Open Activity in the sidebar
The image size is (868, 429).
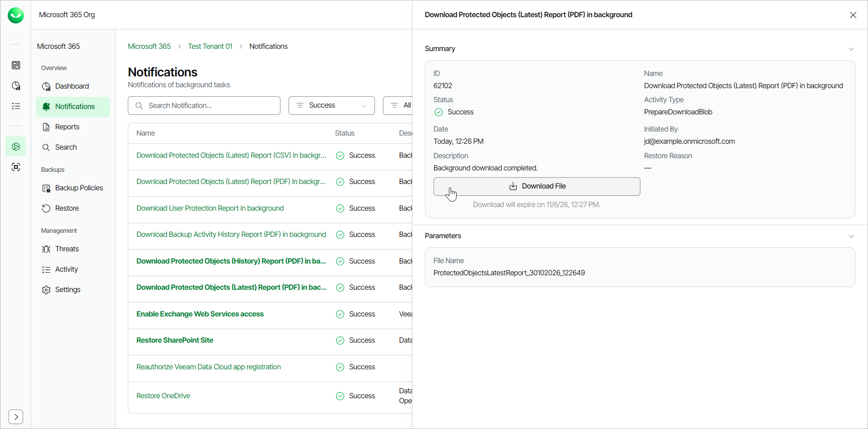pyautogui.click(x=73, y=269)
